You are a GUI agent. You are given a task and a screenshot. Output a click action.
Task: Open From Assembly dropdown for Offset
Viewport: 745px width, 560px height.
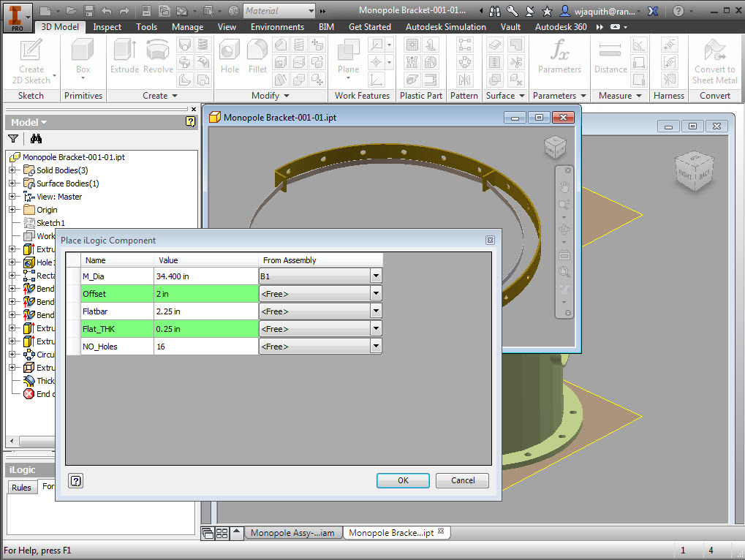point(376,293)
